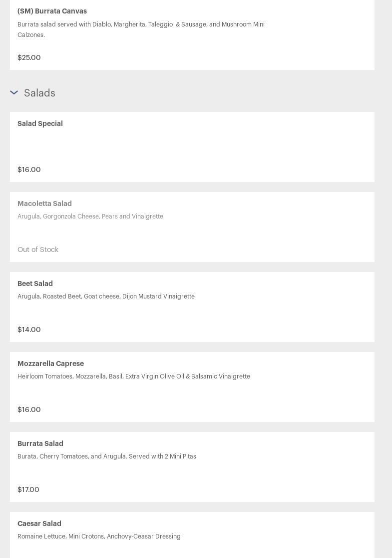This screenshot has width=392, height=558.
Task: Click the Mozzarella Caprese $16.00 price
Action: coord(29,409)
